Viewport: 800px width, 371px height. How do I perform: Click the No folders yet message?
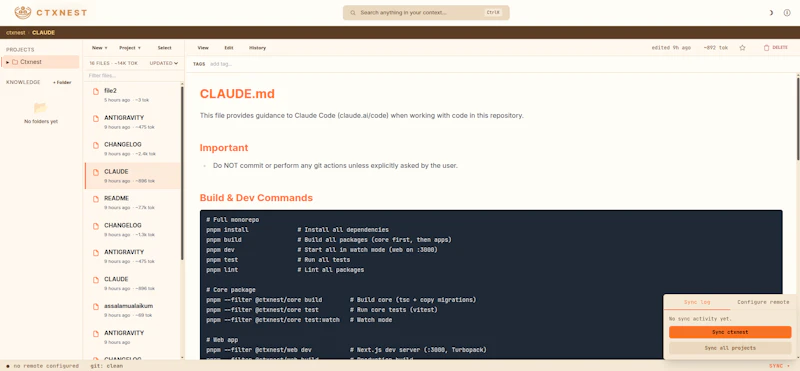pos(41,121)
